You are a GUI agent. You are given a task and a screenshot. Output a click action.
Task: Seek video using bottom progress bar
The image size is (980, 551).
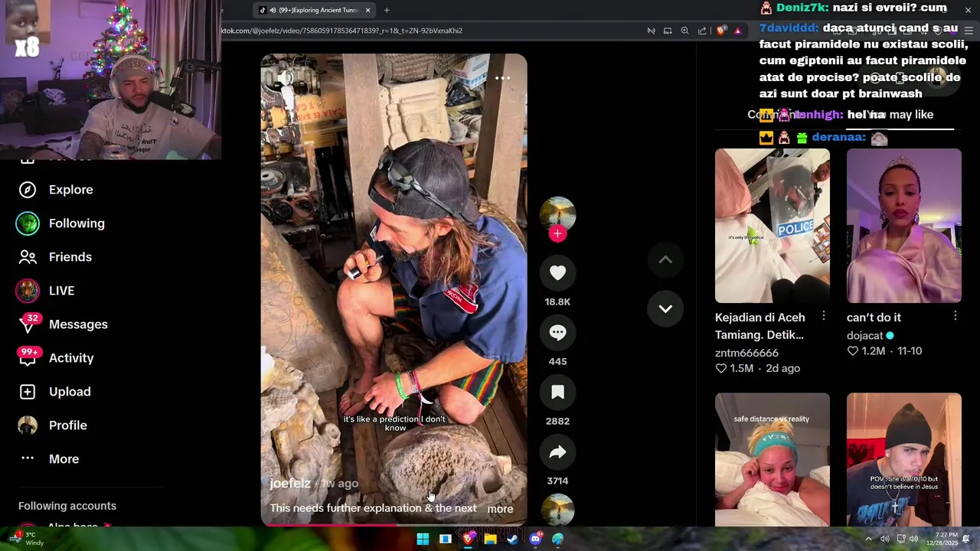[x=394, y=525]
